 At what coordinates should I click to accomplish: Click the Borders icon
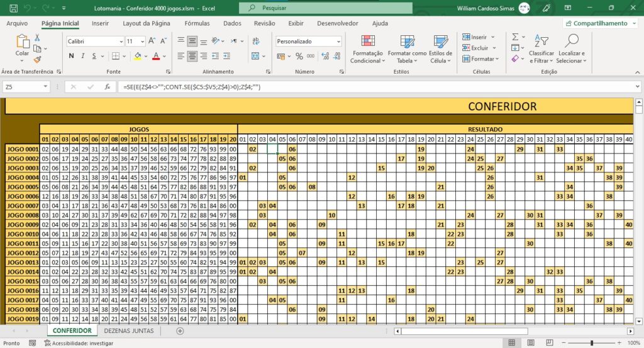pos(116,56)
